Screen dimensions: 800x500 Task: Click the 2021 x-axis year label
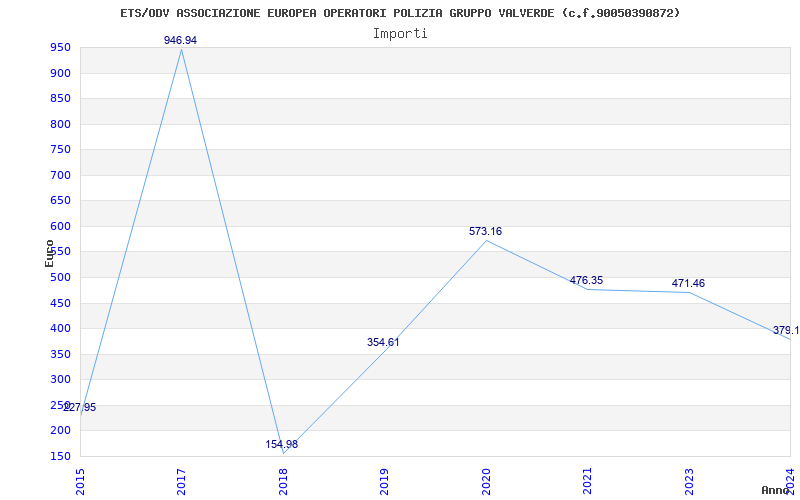click(x=587, y=482)
